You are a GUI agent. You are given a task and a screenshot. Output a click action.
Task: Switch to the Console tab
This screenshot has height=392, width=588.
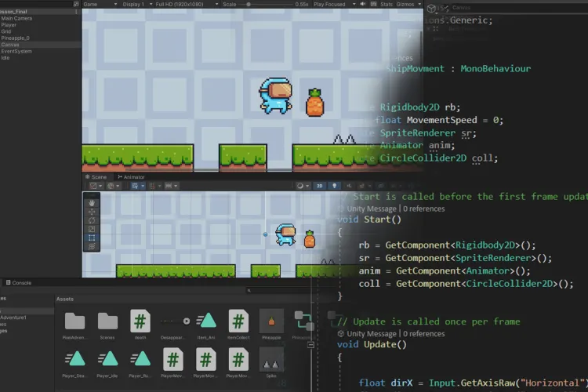pyautogui.click(x=20, y=282)
